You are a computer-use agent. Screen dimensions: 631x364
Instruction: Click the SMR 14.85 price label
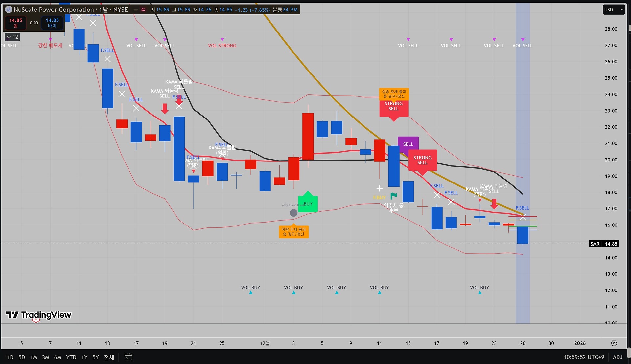pyautogui.click(x=604, y=244)
